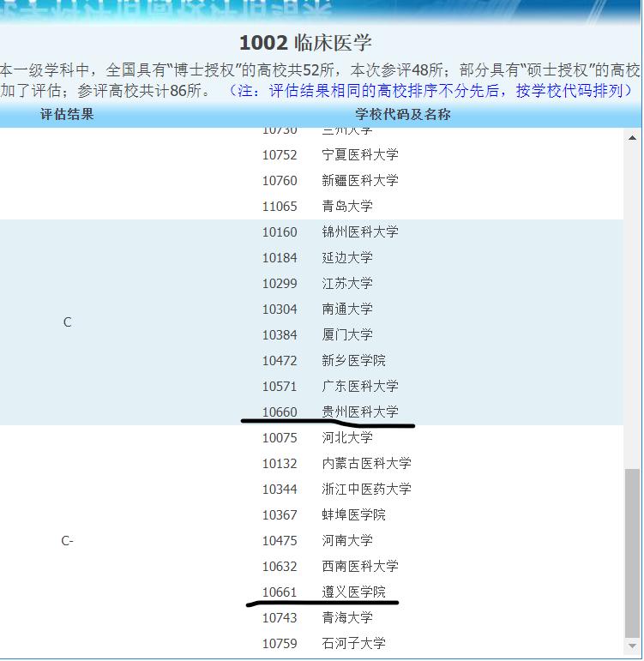
Task: Click school code 10299
Action: tap(280, 284)
